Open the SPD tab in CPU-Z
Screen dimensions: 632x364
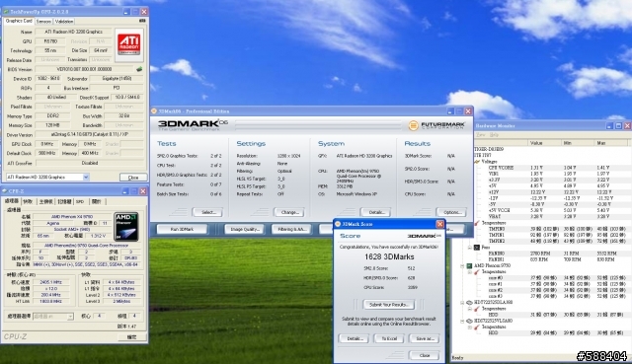[80, 201]
